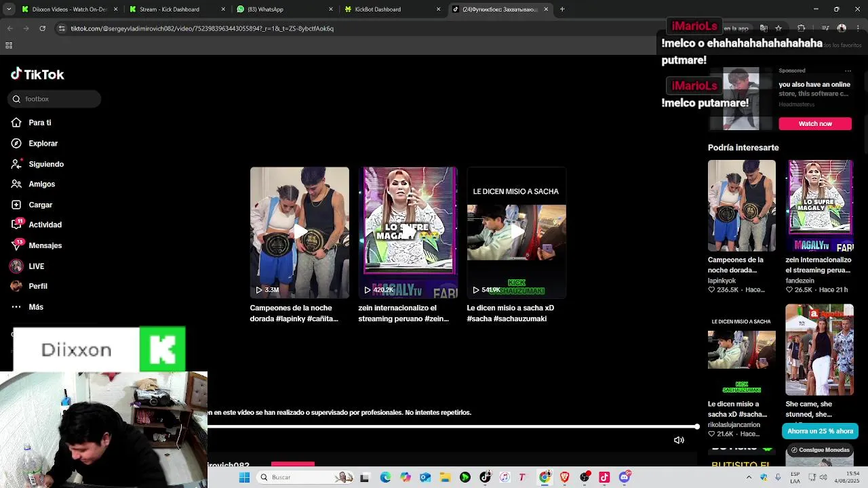
Task: Play Le dicen misio a Sacha video
Action: click(517, 232)
